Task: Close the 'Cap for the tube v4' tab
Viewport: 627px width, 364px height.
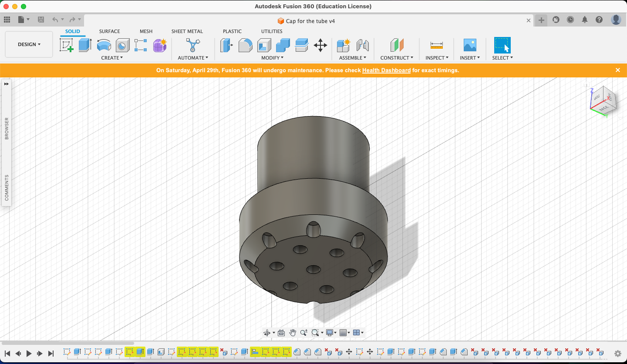Action: coord(529,20)
